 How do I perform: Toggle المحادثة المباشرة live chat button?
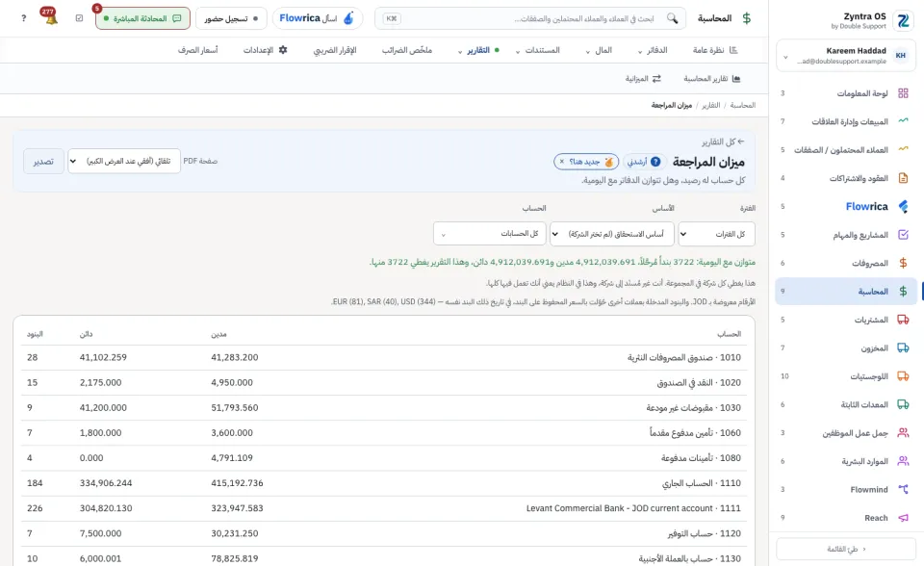click(x=142, y=18)
